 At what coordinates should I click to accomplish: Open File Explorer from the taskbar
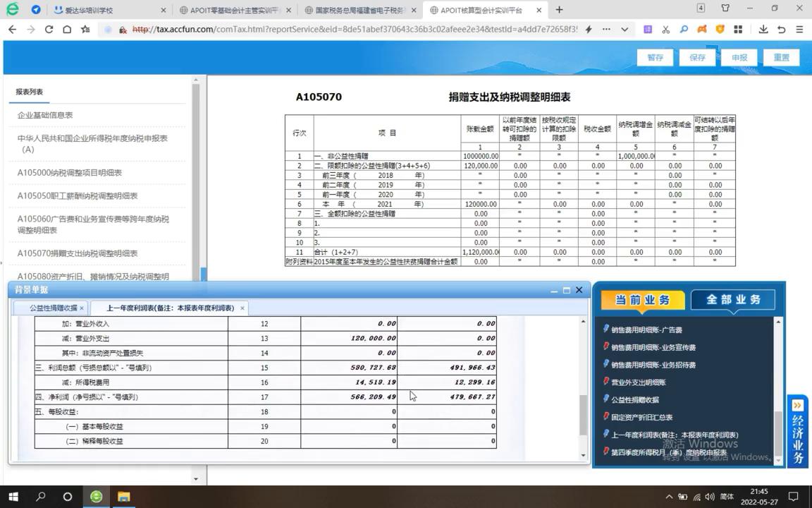coord(124,497)
